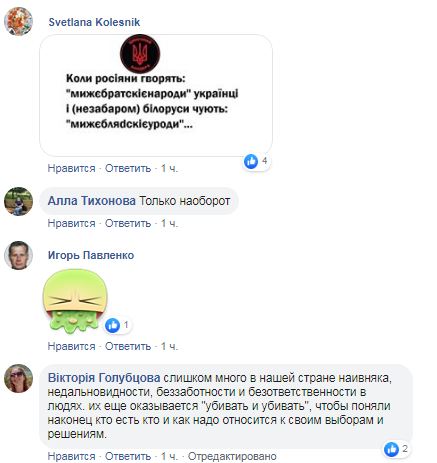This screenshot has height=463, width=437.
Task: Open Игорь Павленко's avatar photo
Action: tap(18, 255)
